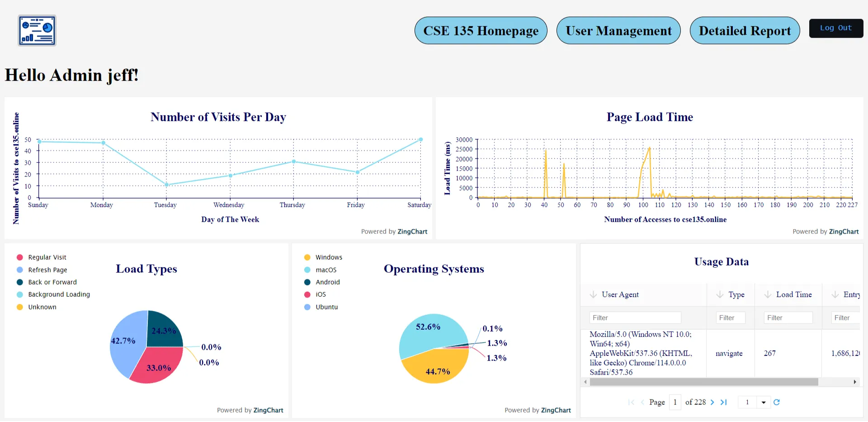Click the Log Out button
Viewport: 868px width, 422px height.
pyautogui.click(x=836, y=28)
